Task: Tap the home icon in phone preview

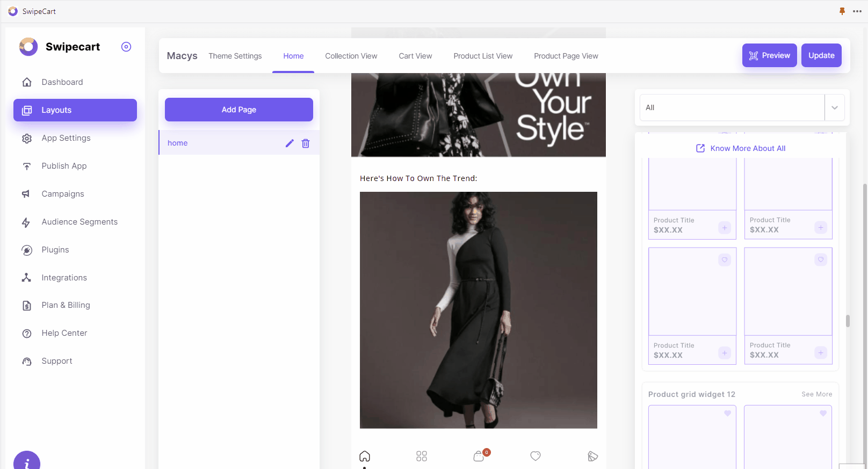Action: (365, 456)
